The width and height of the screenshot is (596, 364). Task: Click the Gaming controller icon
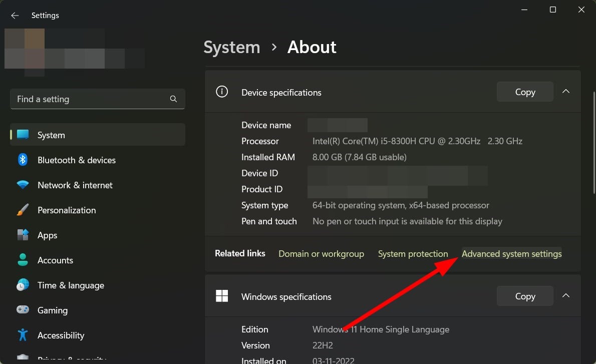pos(23,309)
